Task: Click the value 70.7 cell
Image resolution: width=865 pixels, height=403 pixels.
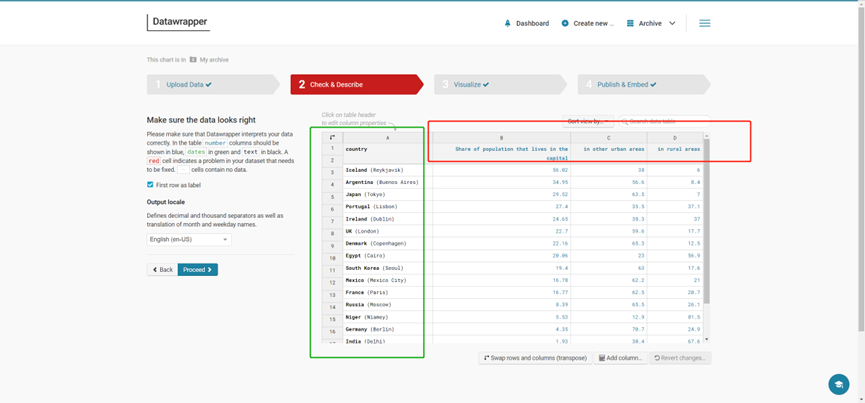Action: pyautogui.click(x=608, y=329)
